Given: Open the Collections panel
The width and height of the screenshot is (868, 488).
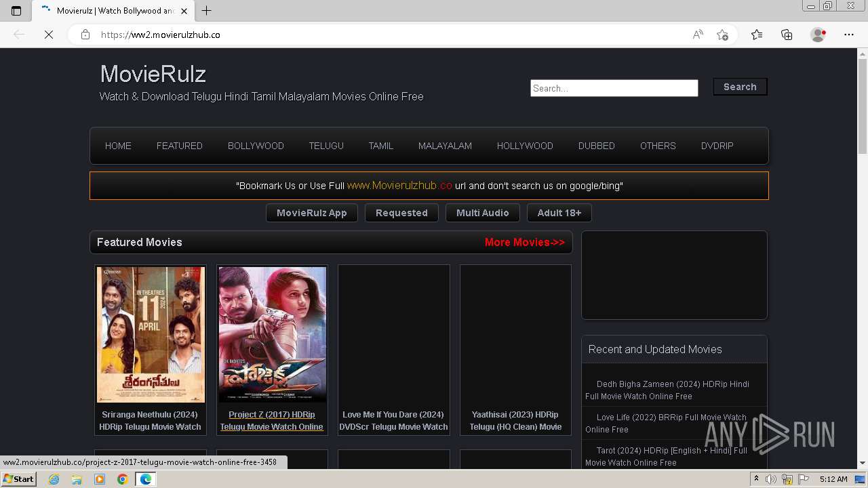Looking at the screenshot, I should pos(787,35).
